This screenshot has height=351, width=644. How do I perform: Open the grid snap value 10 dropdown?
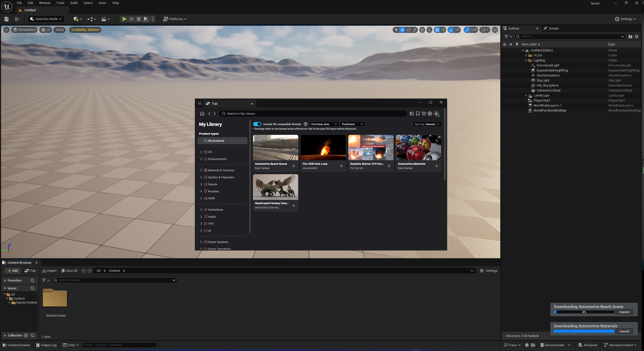click(443, 30)
